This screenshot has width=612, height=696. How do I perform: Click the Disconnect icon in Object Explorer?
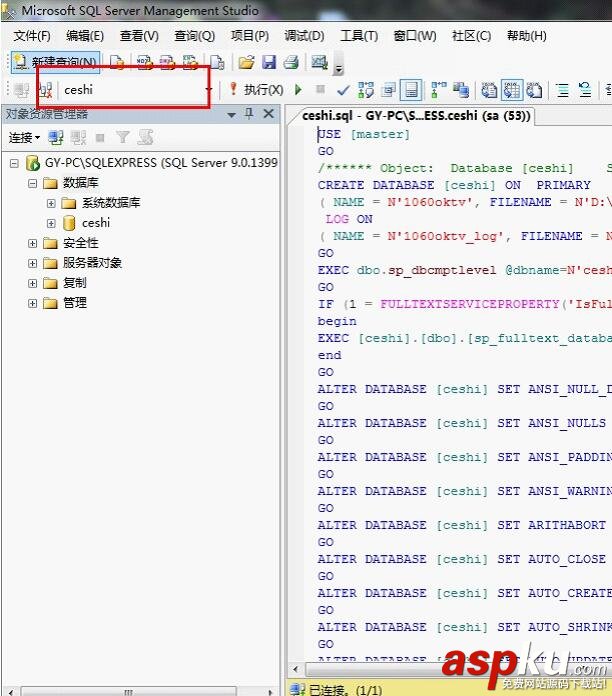pos(78,138)
